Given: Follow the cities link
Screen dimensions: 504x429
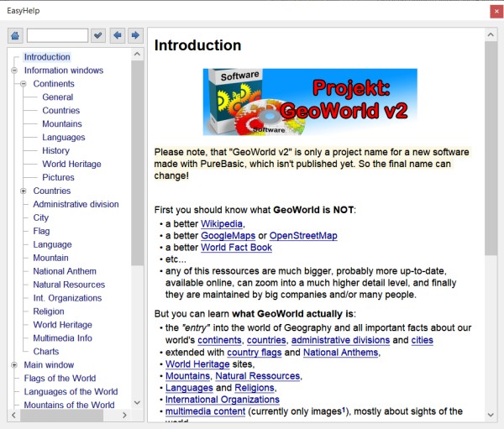Looking at the screenshot, I should click(422, 340).
